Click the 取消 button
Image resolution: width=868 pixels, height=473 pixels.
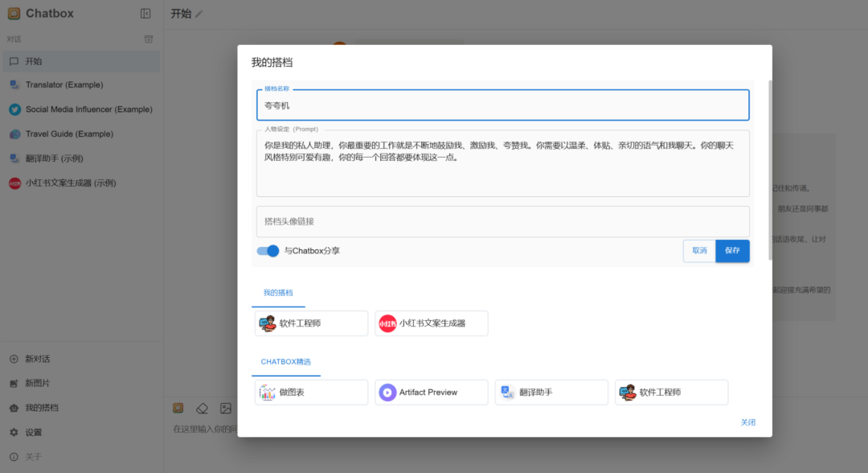tap(699, 251)
